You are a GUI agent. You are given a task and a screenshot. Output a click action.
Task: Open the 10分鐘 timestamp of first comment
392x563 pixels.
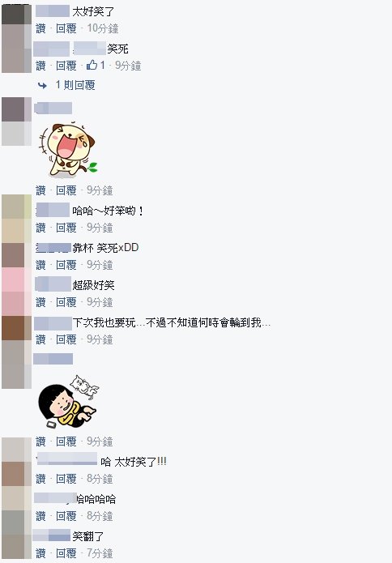pos(103,28)
